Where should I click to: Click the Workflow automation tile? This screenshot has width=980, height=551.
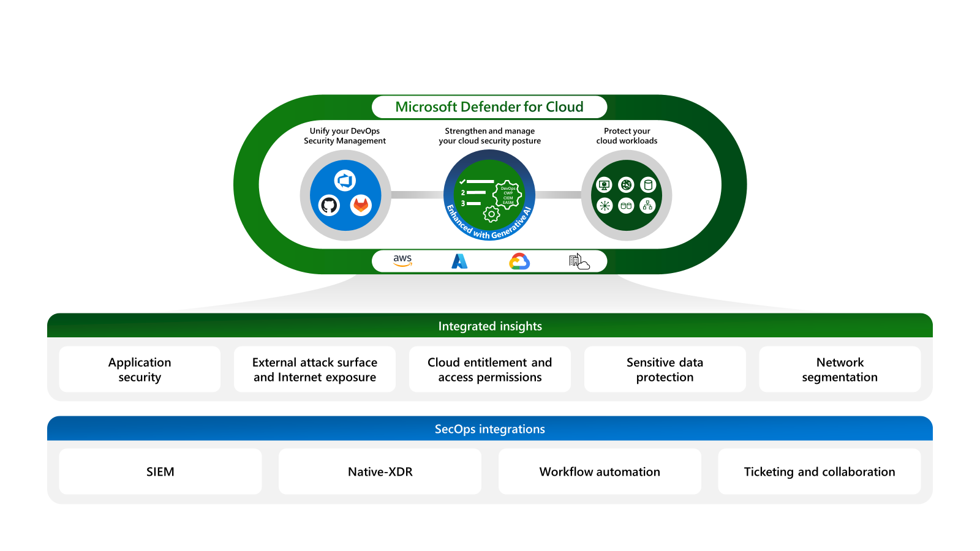(x=600, y=471)
